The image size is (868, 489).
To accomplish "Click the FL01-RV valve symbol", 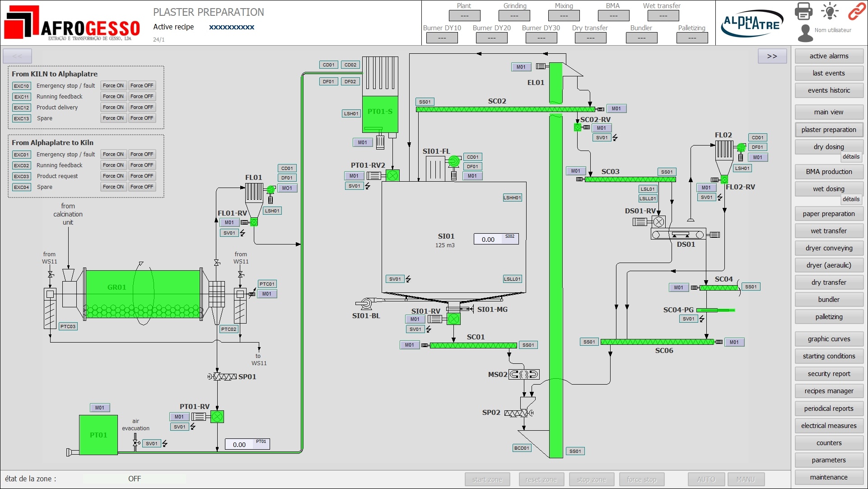I will tap(254, 222).
